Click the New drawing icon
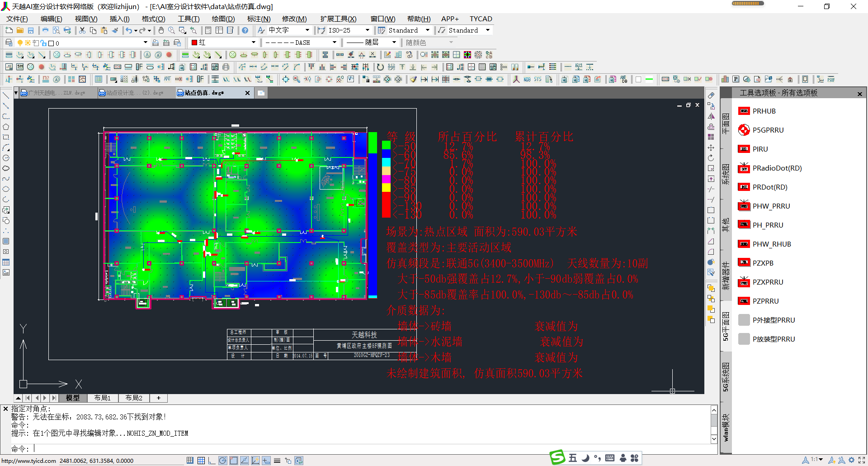 (9, 30)
